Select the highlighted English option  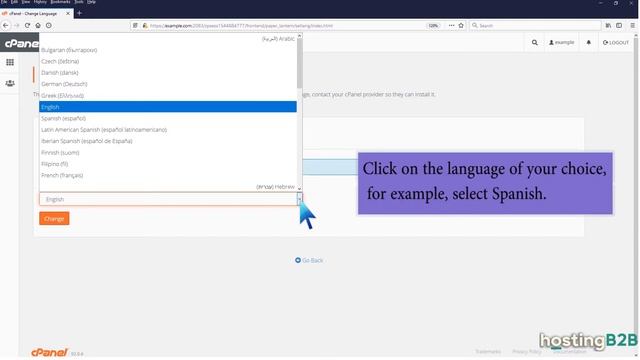[x=168, y=107]
